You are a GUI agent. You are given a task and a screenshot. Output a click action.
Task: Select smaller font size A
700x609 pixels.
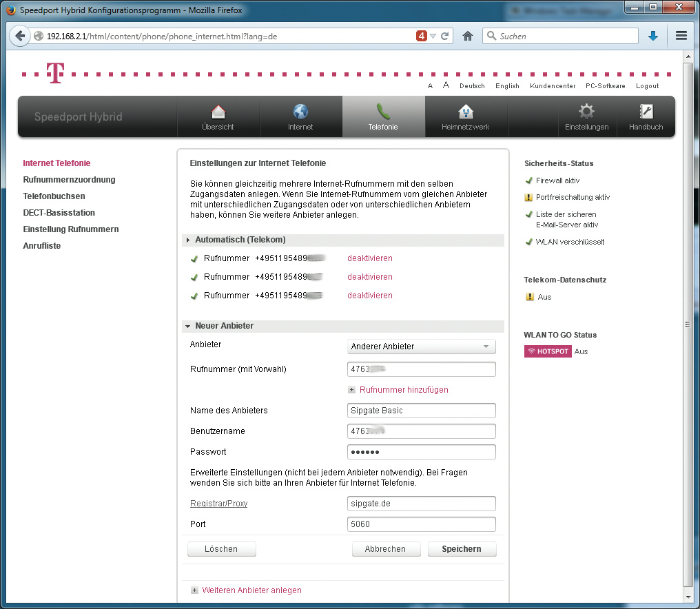click(430, 86)
